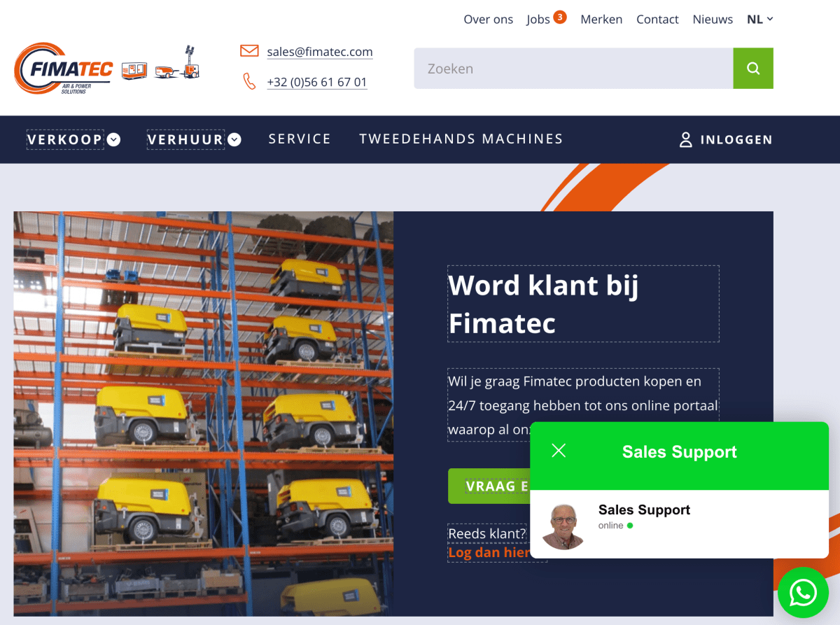This screenshot has height=625, width=840.
Task: Close the Sales Support chat popup
Action: tap(559, 451)
